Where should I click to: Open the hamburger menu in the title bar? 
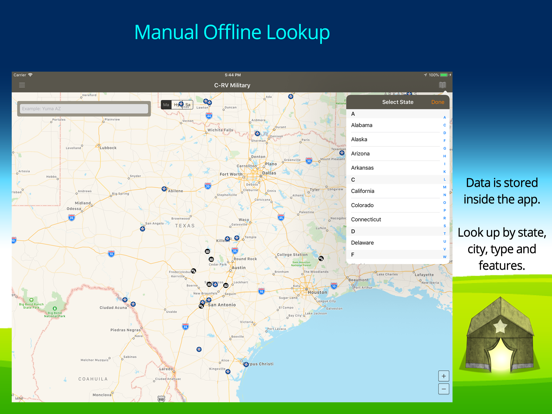pyautogui.click(x=22, y=85)
